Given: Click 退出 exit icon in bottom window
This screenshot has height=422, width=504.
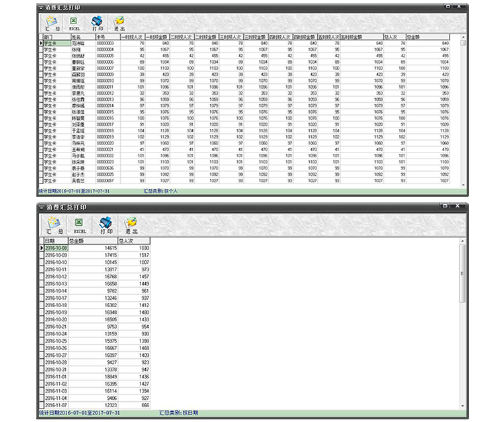Looking at the screenshot, I should click(131, 225).
